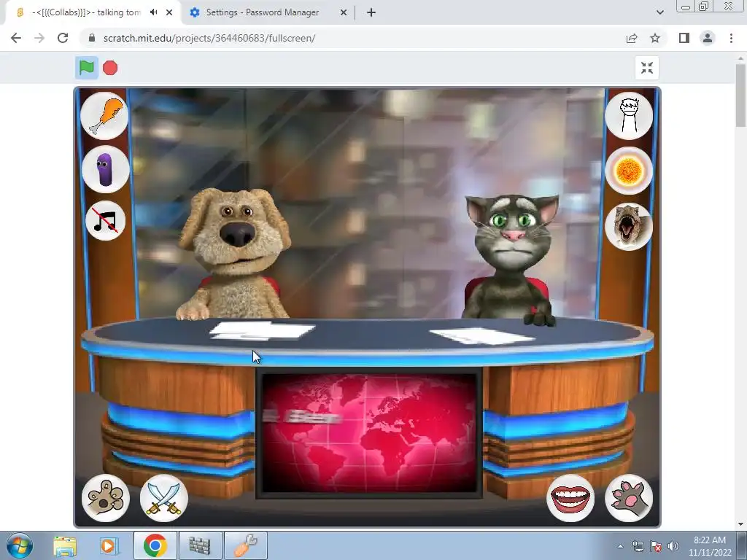Expand the tab search dropdown arrow

[659, 12]
